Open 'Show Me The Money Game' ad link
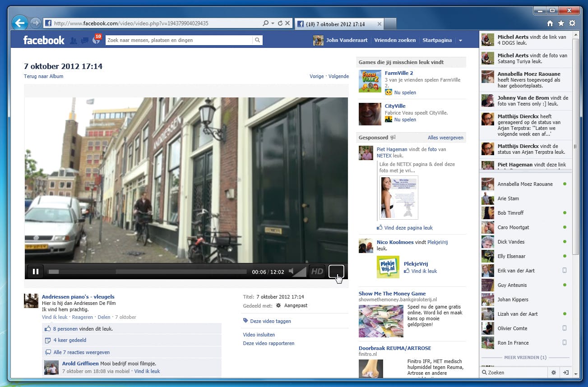The image size is (588, 387). (x=392, y=294)
